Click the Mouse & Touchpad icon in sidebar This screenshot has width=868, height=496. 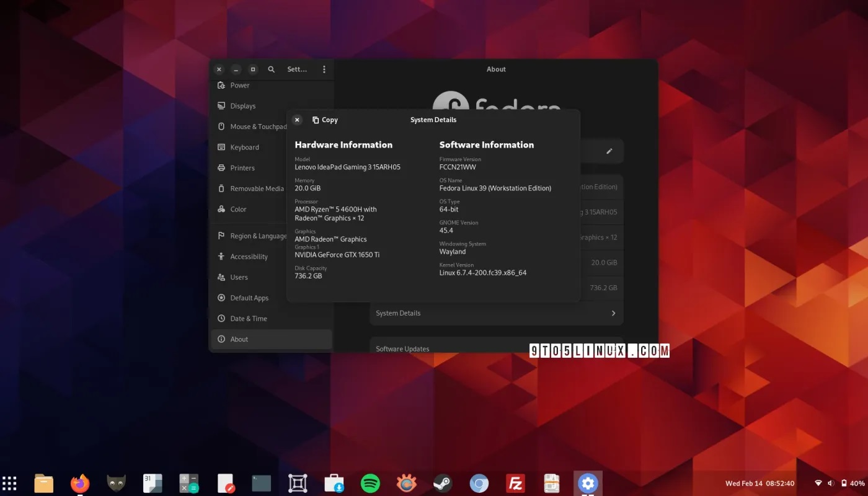221,126
